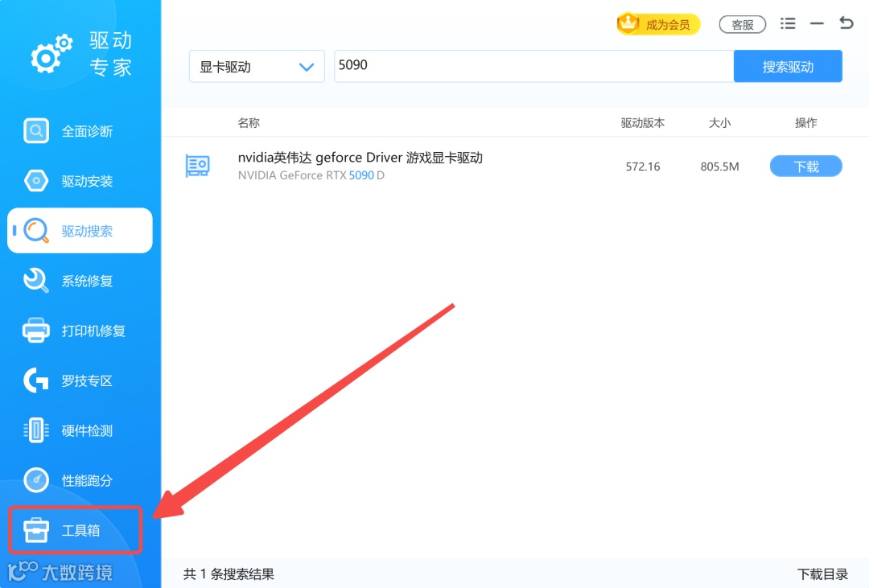This screenshot has width=869, height=588.
Task: Open the 下载目录 link
Action: coord(822,574)
